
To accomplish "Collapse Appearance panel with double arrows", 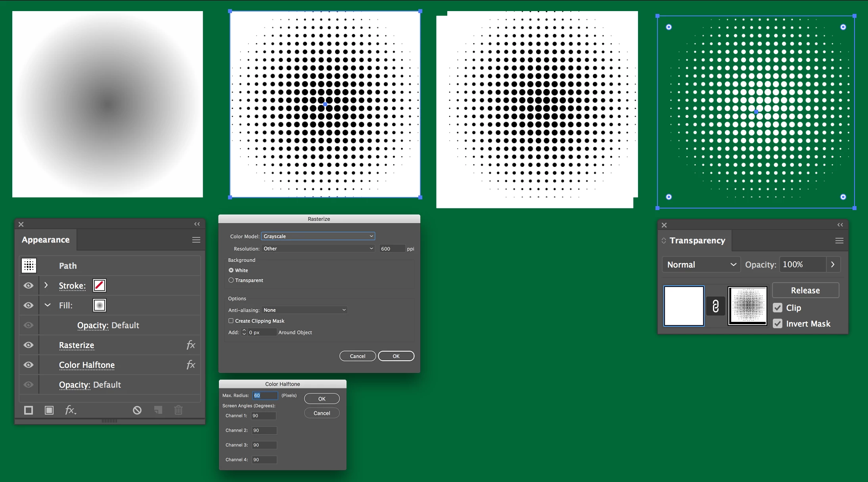I will pos(197,224).
